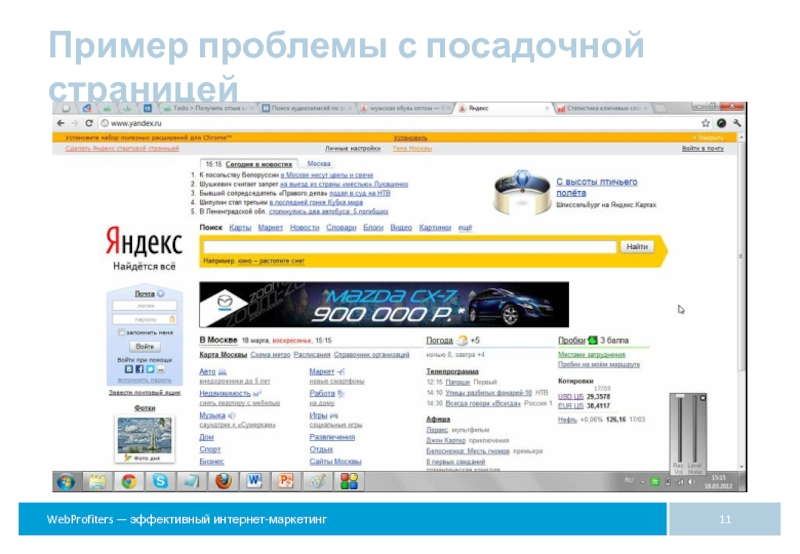This screenshot has height=554, width=800.
Task: Open Google Chrome taskbar icon
Action: pyautogui.click(x=129, y=481)
